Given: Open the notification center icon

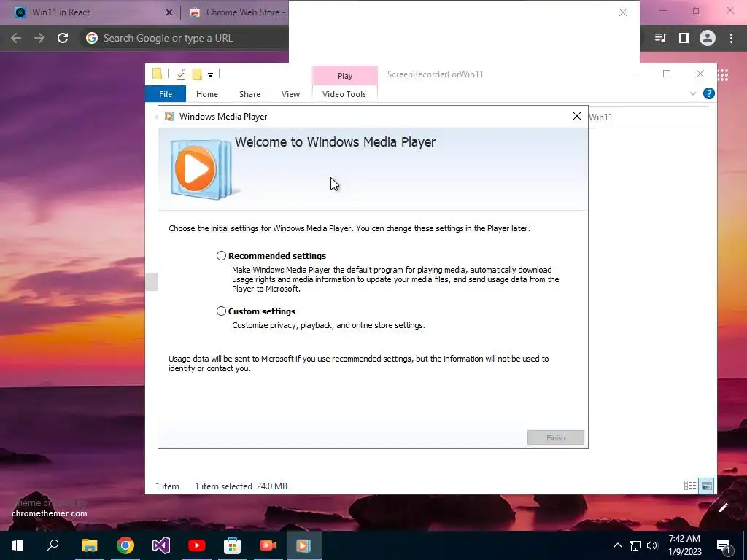Looking at the screenshot, I should pos(724,546).
